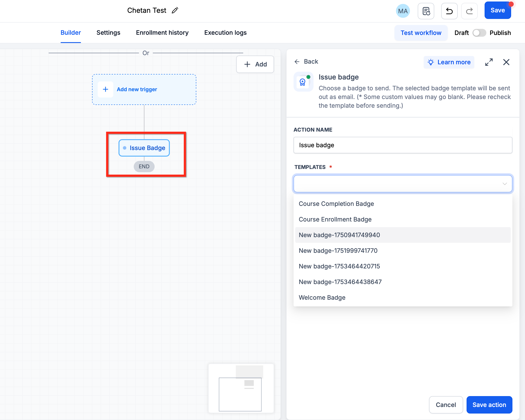Select the Issue Badge action node
525x420 pixels.
144,148
